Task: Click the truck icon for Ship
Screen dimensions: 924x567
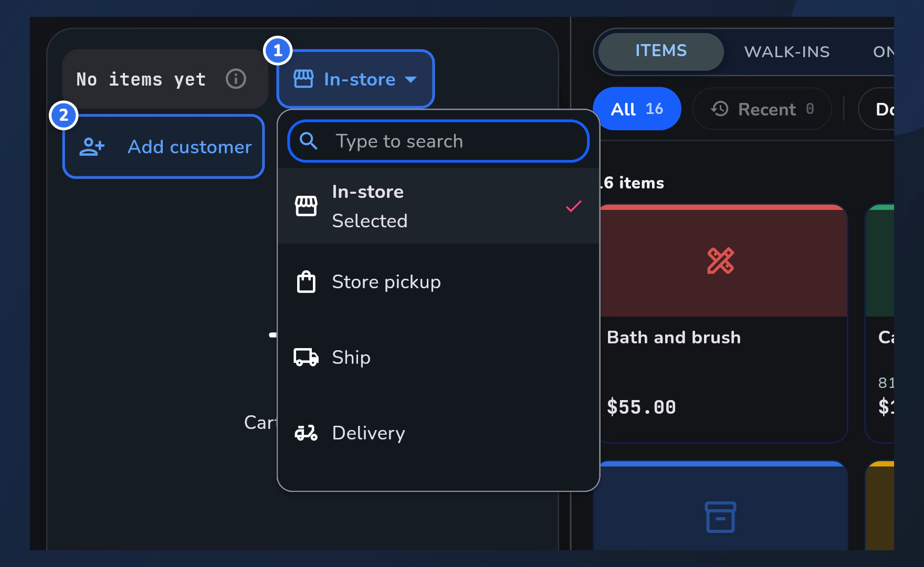Action: coord(306,357)
